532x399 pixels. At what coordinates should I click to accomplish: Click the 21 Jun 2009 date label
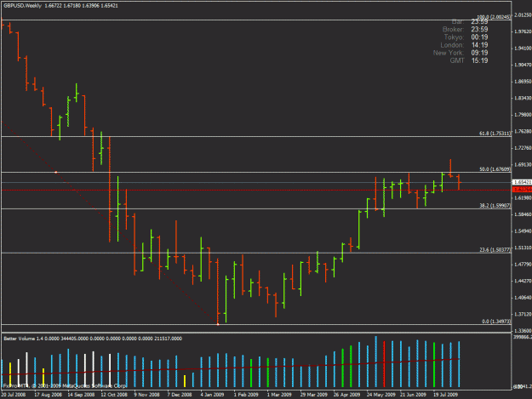pyautogui.click(x=413, y=395)
